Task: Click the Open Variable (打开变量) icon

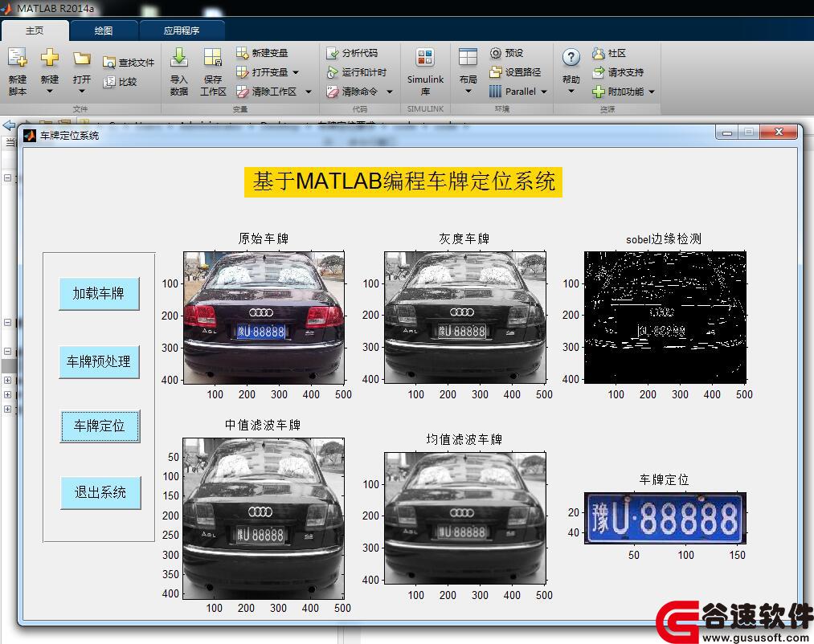Action: [x=243, y=72]
